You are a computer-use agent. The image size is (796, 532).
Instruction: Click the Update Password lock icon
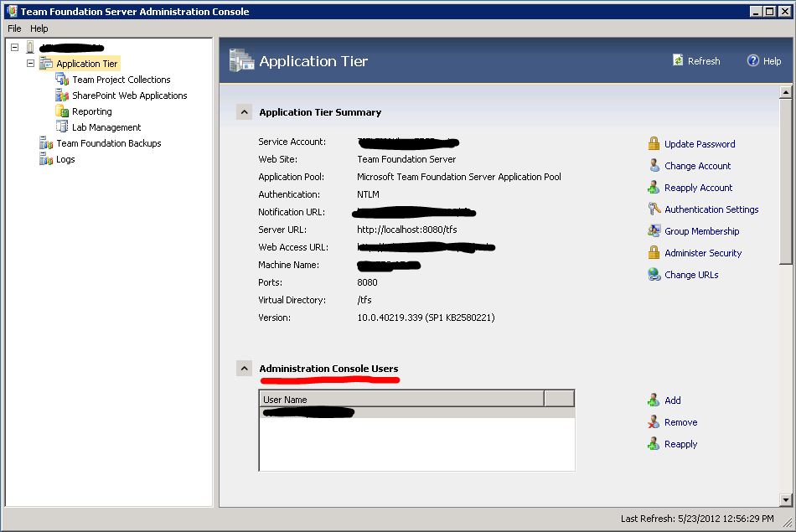point(654,143)
